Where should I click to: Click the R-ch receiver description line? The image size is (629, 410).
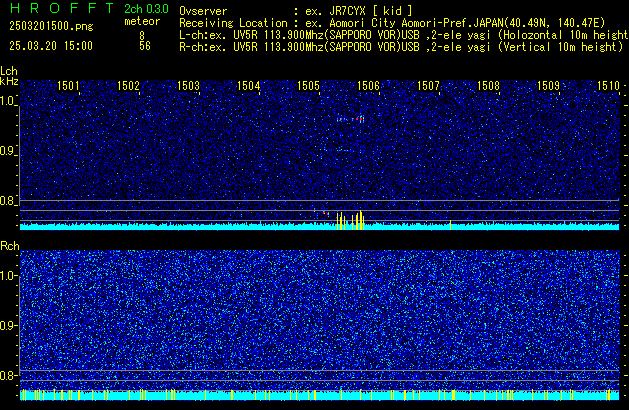pos(401,47)
